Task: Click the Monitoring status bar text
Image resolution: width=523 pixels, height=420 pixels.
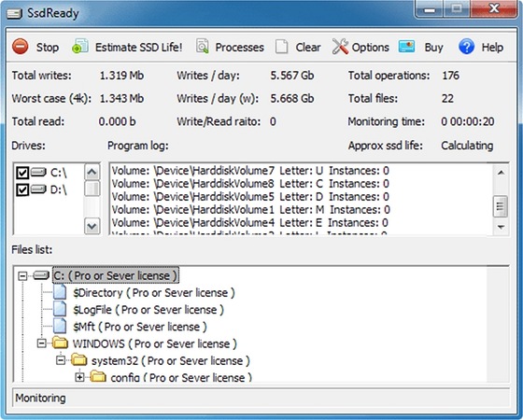Action: pos(41,398)
